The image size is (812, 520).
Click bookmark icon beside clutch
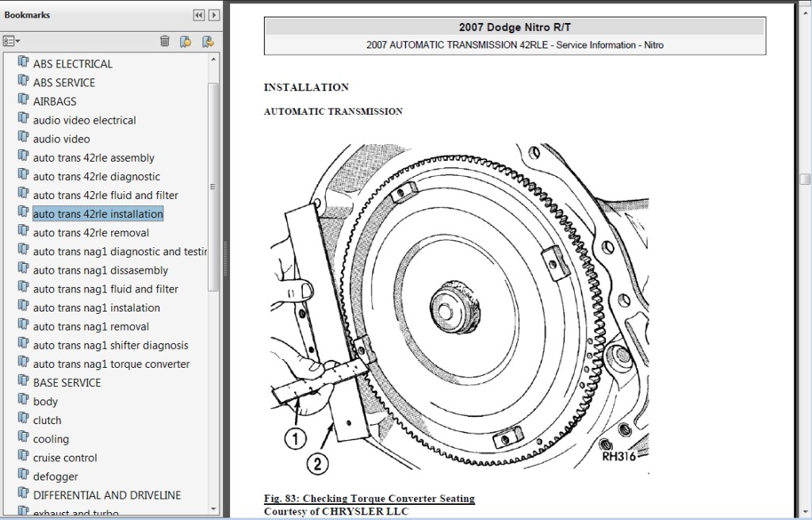(23, 418)
